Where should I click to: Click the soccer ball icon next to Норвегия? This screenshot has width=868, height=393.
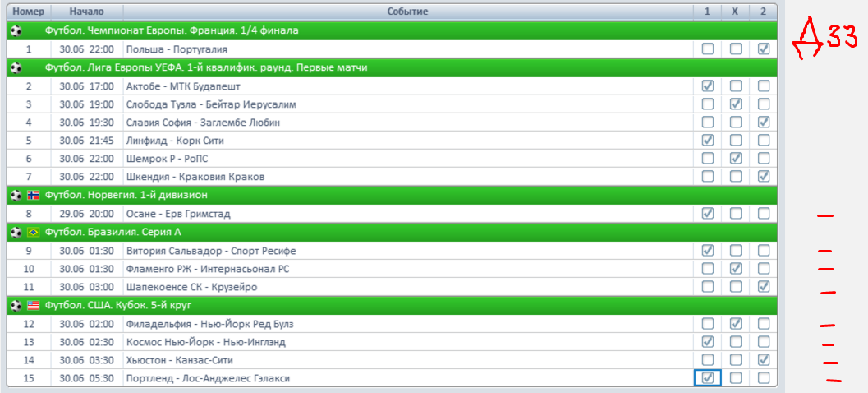tap(16, 195)
